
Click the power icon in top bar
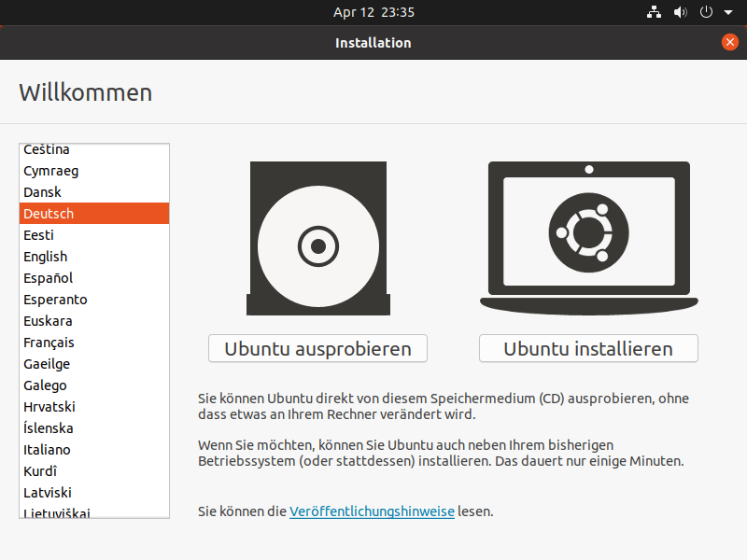(706, 13)
